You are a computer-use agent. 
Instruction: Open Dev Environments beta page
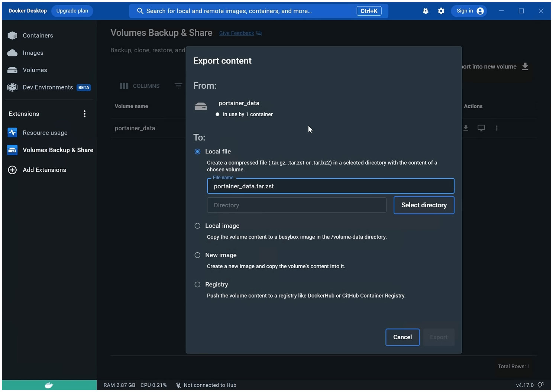point(48,87)
